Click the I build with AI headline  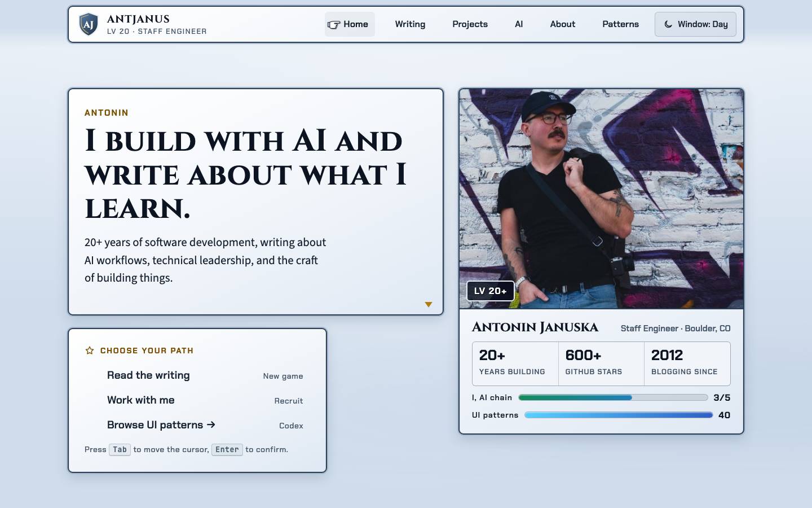[245, 174]
